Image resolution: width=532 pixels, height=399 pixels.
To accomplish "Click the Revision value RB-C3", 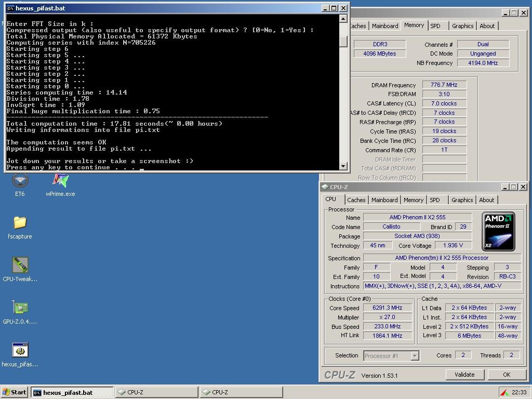I will pos(507,276).
